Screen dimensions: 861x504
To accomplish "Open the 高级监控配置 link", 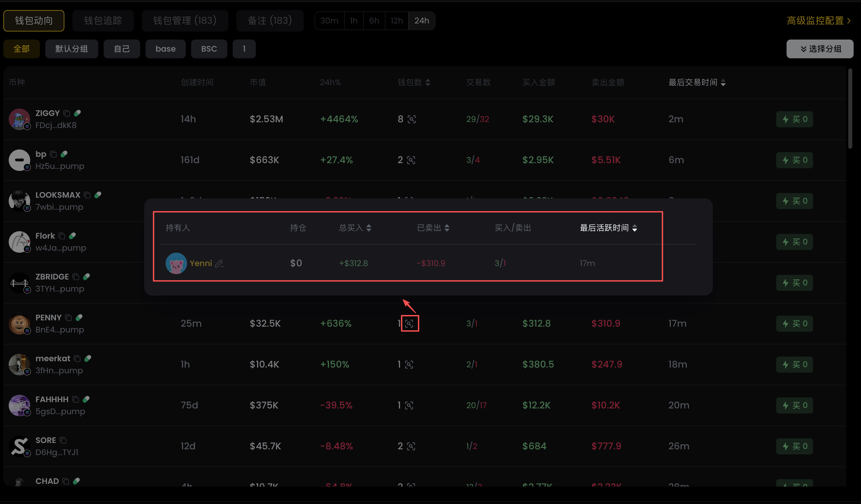I will [818, 20].
